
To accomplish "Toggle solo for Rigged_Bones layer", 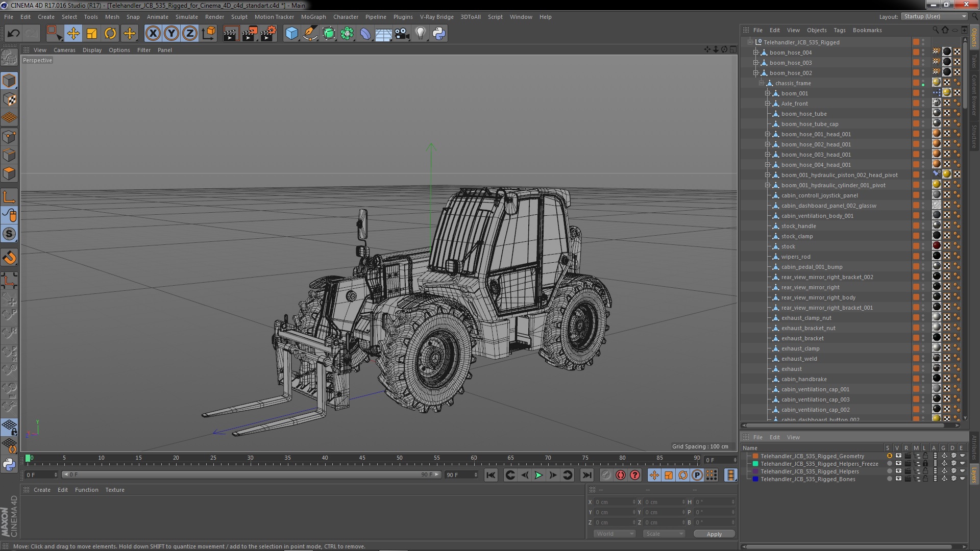I will tap(890, 479).
